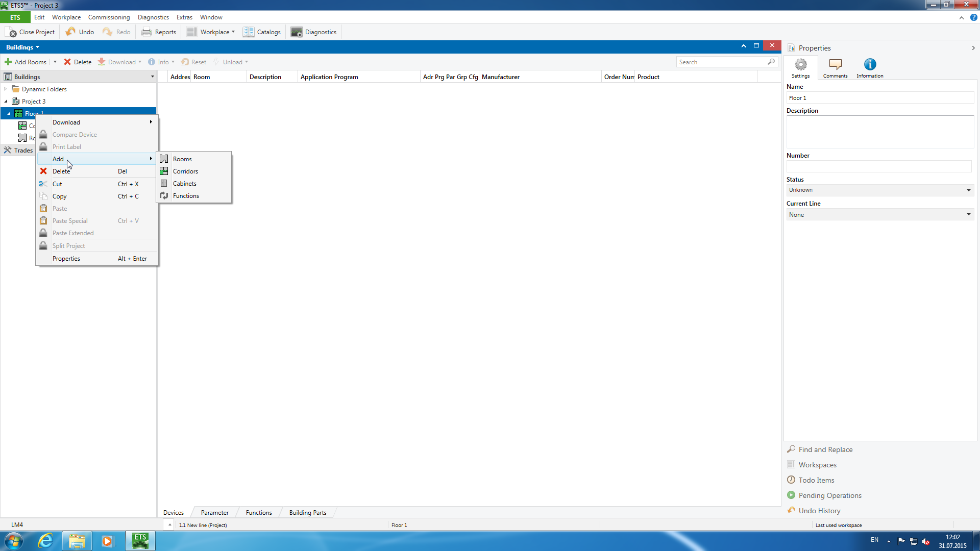Select Functions in the Add submenu

tap(186, 196)
